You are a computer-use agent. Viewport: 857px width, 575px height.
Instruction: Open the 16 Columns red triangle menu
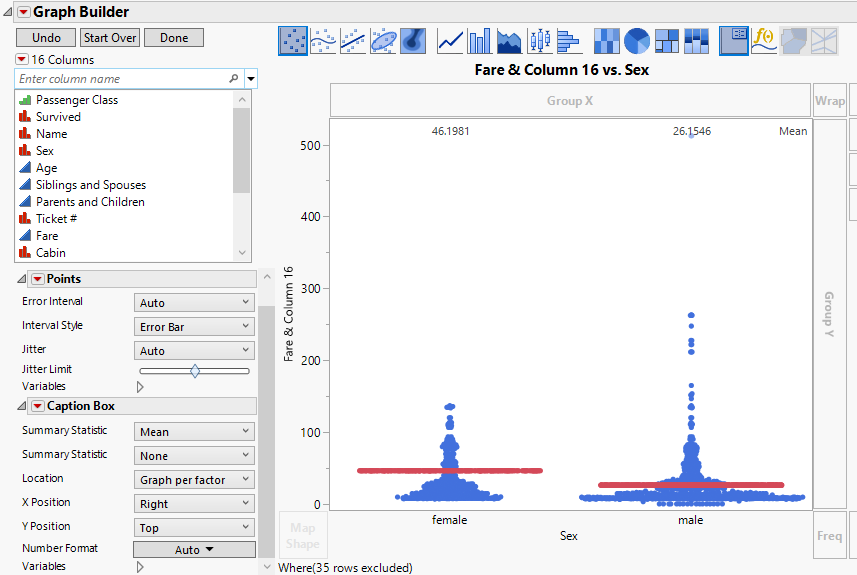pos(22,59)
